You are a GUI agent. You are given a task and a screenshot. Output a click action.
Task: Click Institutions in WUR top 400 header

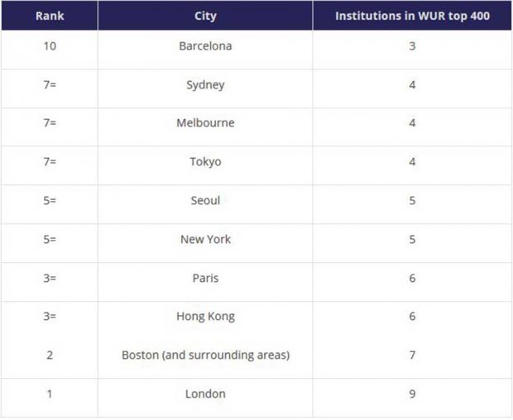412,16
